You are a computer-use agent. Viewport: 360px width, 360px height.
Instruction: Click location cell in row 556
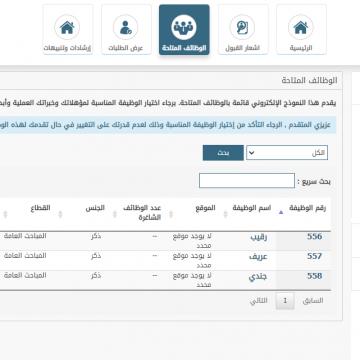[x=193, y=241]
